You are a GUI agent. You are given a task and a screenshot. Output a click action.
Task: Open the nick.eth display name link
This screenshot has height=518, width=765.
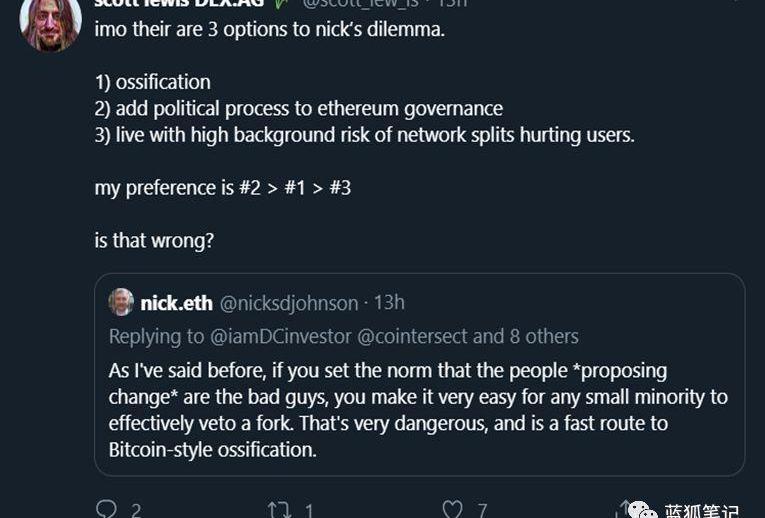[176, 303]
